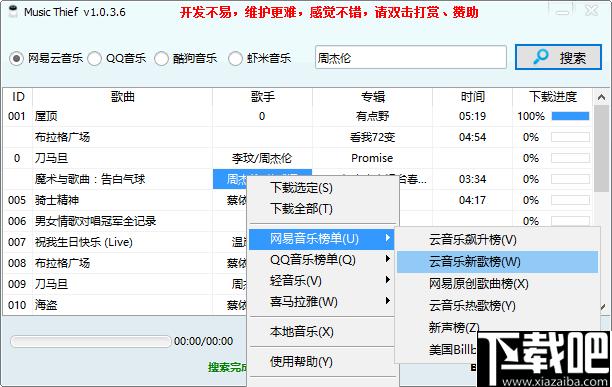
Task: Select the QQ音乐 radio button
Action: tap(94, 59)
